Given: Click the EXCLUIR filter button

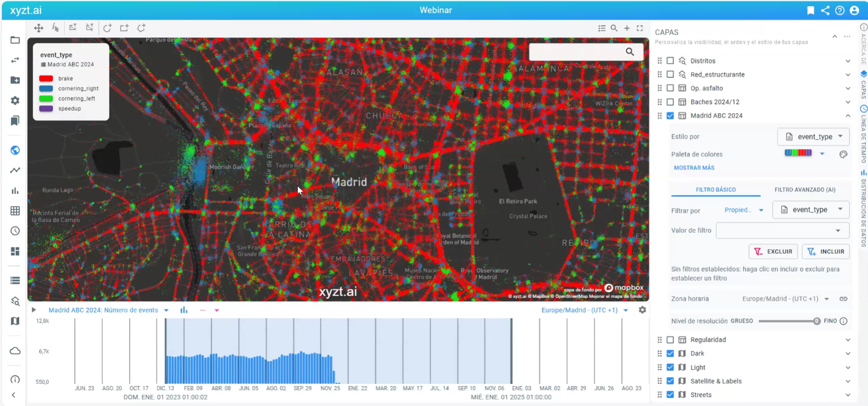Looking at the screenshot, I should [x=773, y=252].
